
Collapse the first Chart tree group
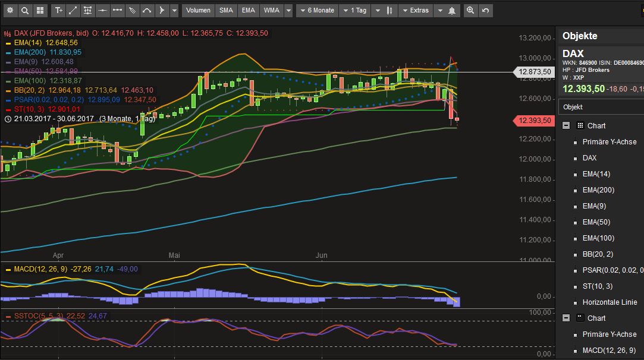coord(566,125)
